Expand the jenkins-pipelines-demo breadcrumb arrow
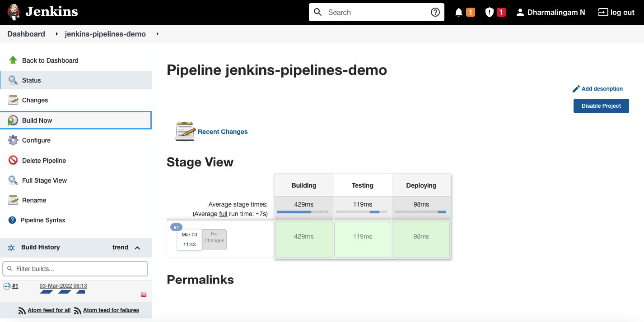Screen dimensions: 644x322 coord(157,34)
